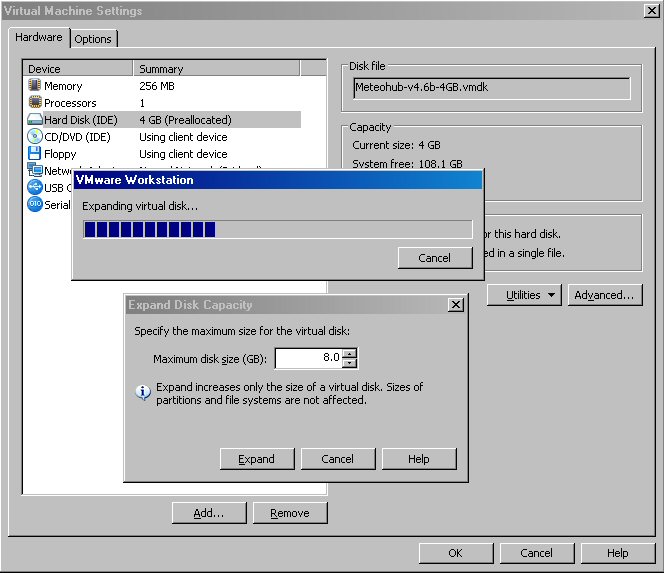Click the Serial port icon
This screenshot has width=664, height=573.
tap(35, 204)
